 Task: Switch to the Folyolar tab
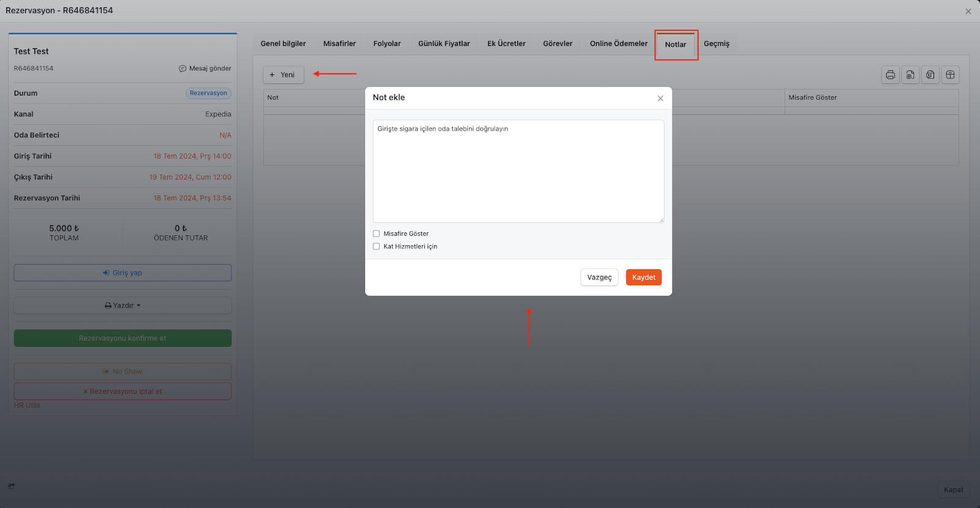click(x=386, y=44)
